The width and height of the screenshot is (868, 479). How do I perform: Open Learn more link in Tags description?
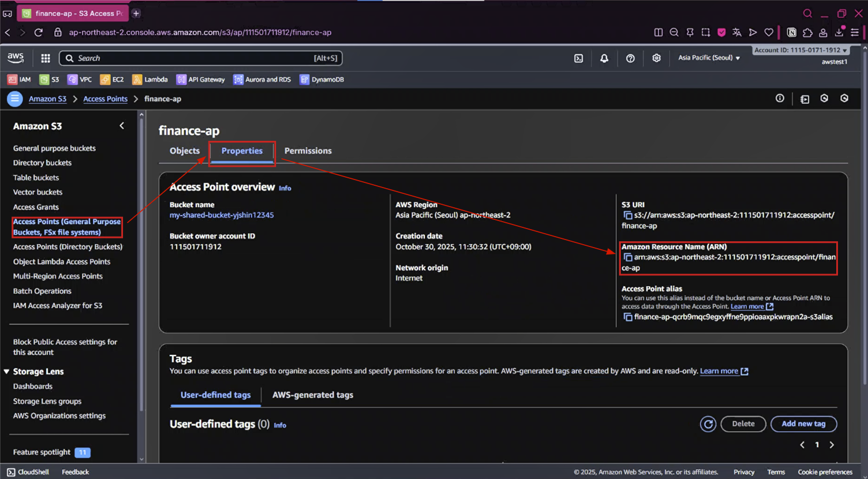click(724, 371)
